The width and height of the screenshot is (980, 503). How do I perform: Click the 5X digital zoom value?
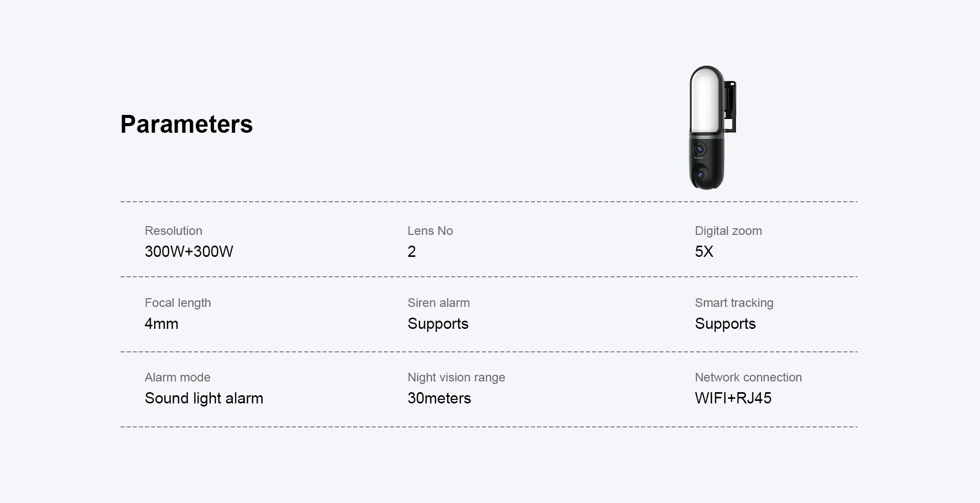[x=704, y=251]
